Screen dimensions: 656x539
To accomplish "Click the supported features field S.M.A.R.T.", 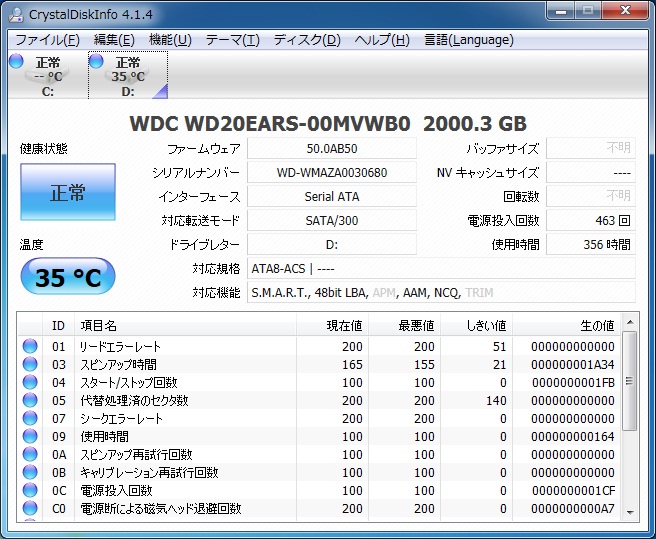I will 441,293.
